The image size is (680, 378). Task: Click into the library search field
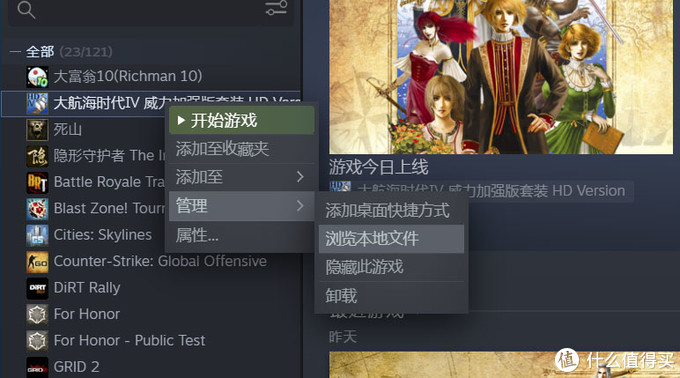147,10
